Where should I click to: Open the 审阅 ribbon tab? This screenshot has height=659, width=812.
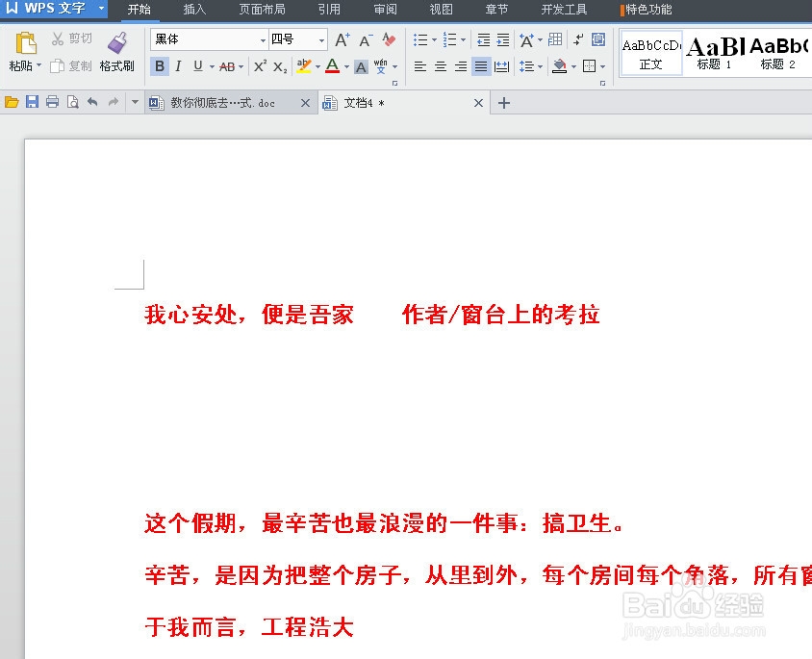tap(385, 10)
